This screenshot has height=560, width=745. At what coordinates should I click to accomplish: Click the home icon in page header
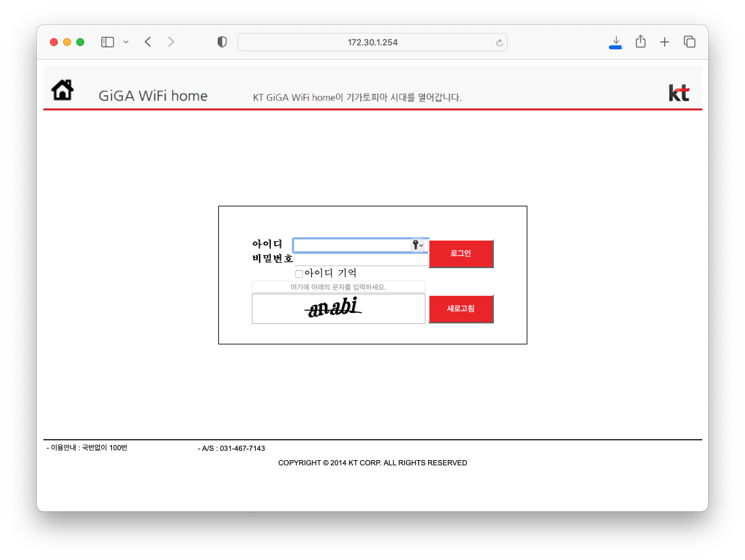pyautogui.click(x=62, y=90)
